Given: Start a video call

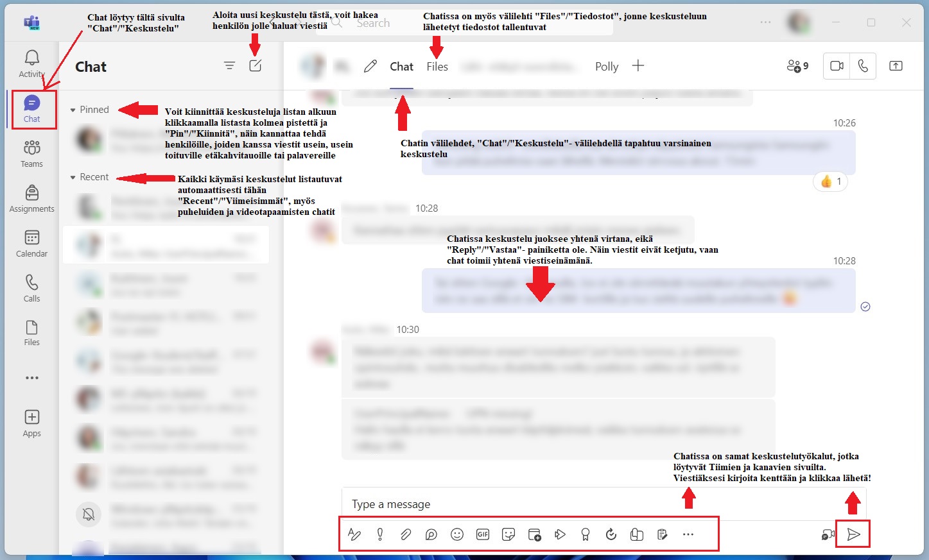Looking at the screenshot, I should point(837,66).
